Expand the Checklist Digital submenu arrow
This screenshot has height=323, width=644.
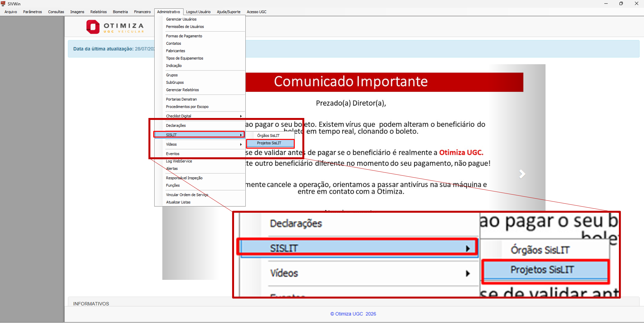pos(241,116)
